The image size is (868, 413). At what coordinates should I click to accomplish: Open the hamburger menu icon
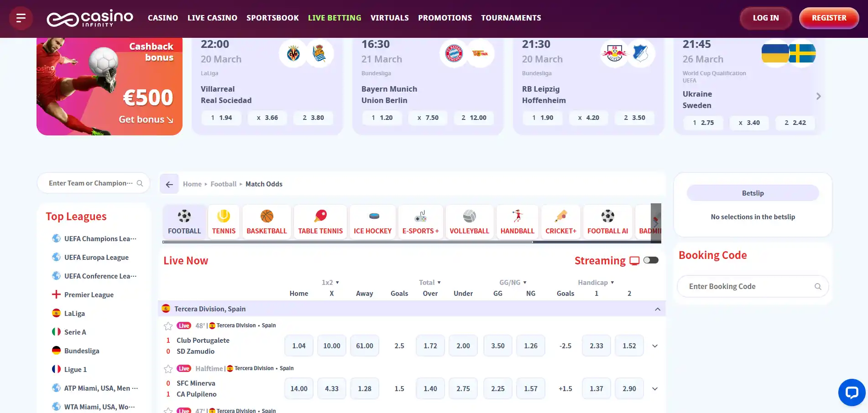pyautogui.click(x=21, y=18)
